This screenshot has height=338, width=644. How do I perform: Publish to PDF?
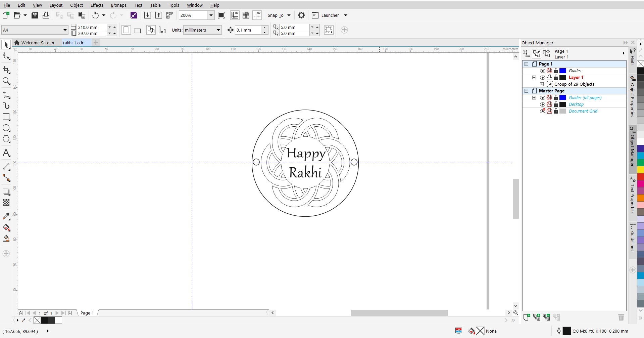pos(170,15)
